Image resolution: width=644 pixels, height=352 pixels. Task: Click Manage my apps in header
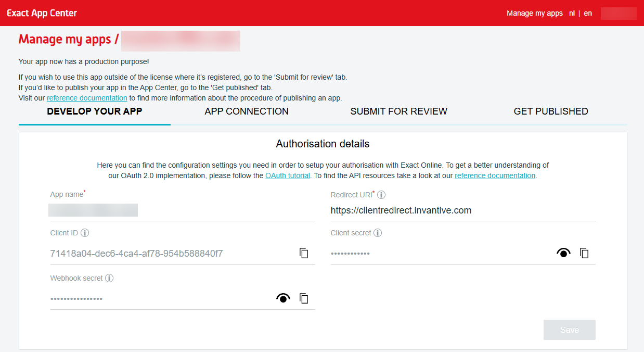coord(534,14)
